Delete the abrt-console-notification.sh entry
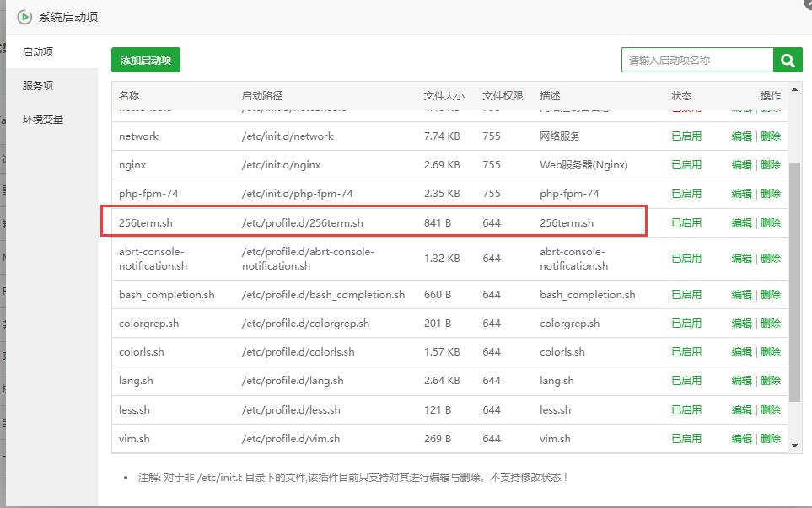The height and width of the screenshot is (508, 812). click(771, 258)
